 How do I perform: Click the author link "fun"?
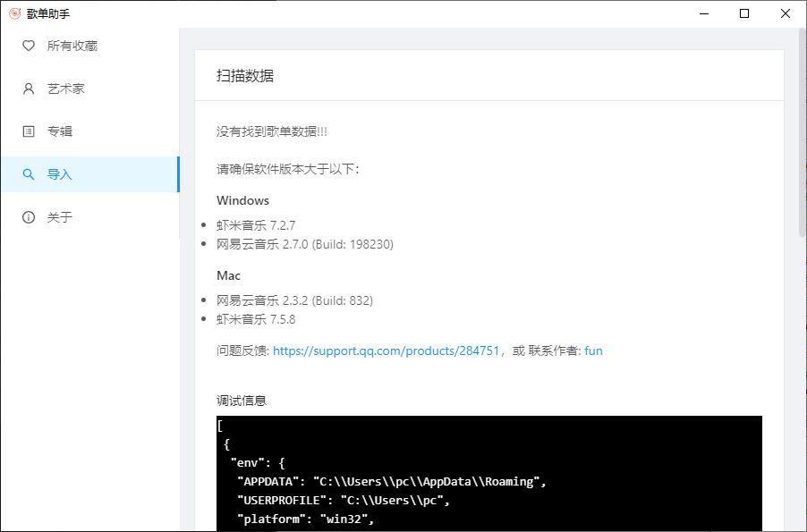593,350
